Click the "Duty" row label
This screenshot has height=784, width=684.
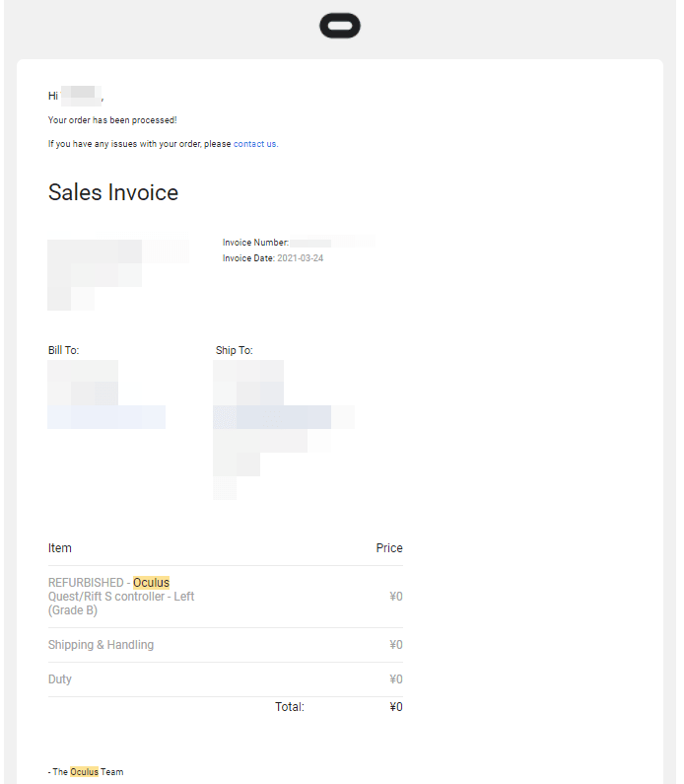(60, 679)
